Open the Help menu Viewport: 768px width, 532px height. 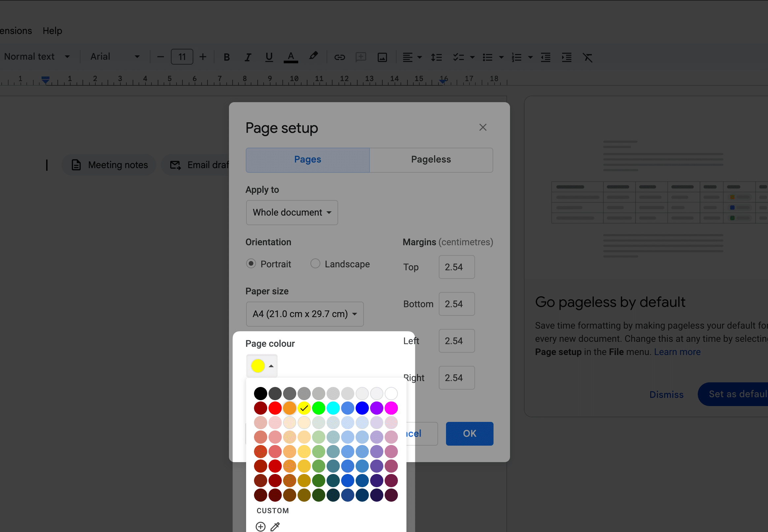(x=52, y=31)
